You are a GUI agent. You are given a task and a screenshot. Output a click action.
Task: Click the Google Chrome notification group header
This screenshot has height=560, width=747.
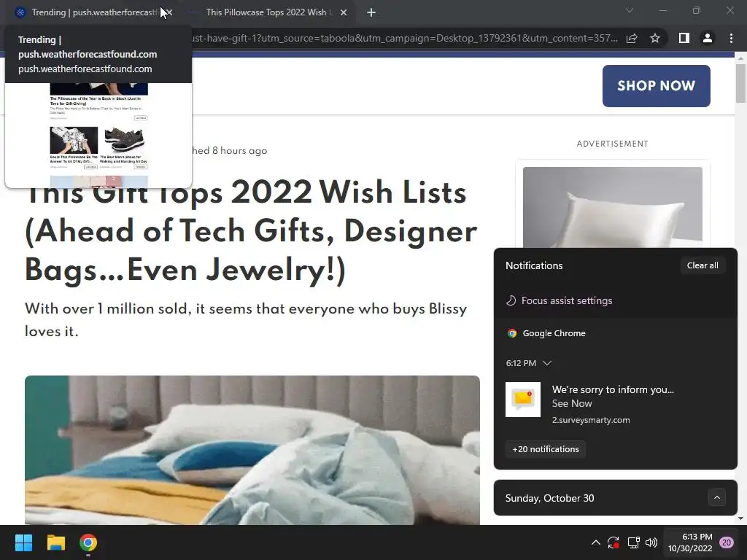coord(546,333)
